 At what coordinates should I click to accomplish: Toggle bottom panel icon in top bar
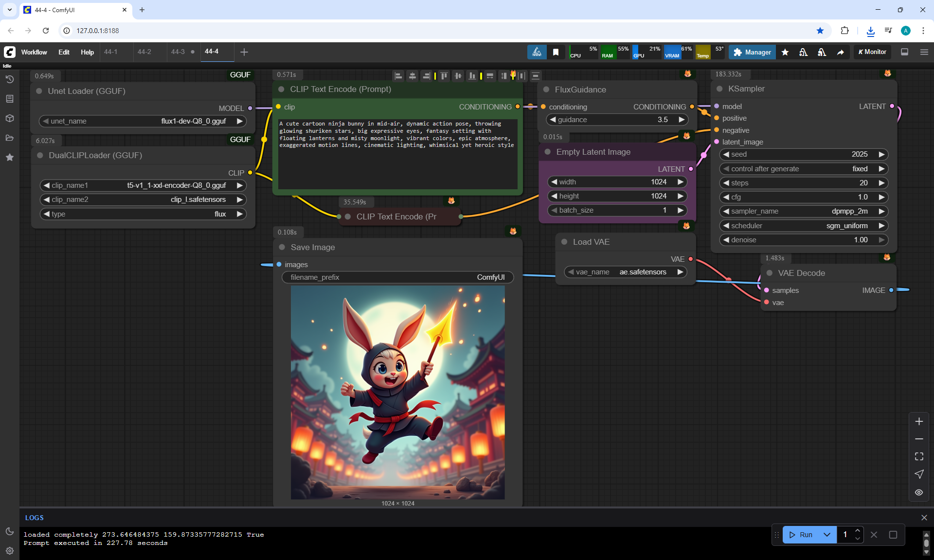coord(904,52)
